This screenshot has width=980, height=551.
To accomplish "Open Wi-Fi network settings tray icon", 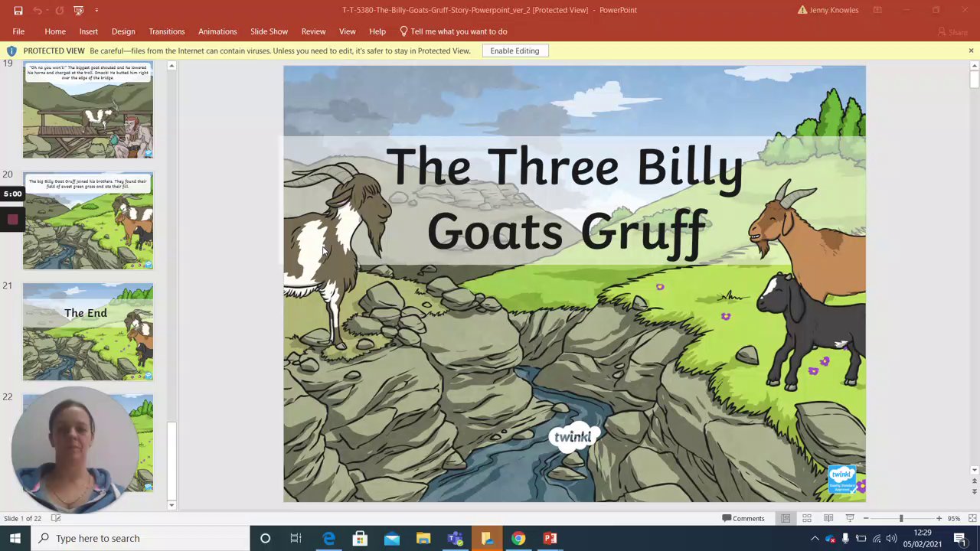I will (x=876, y=538).
